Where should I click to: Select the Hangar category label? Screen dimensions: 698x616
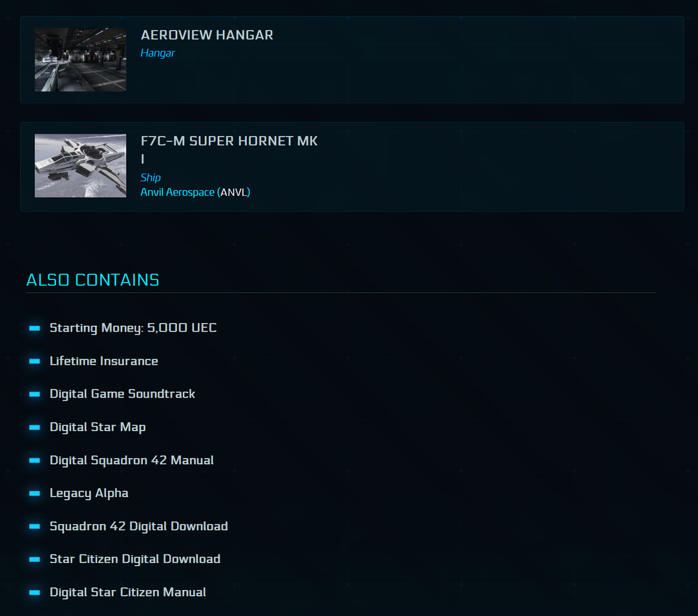[157, 53]
